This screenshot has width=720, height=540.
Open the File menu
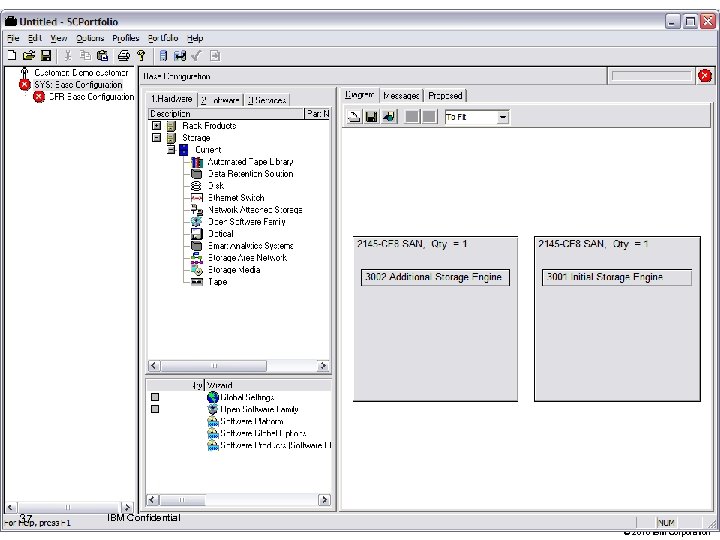point(13,38)
